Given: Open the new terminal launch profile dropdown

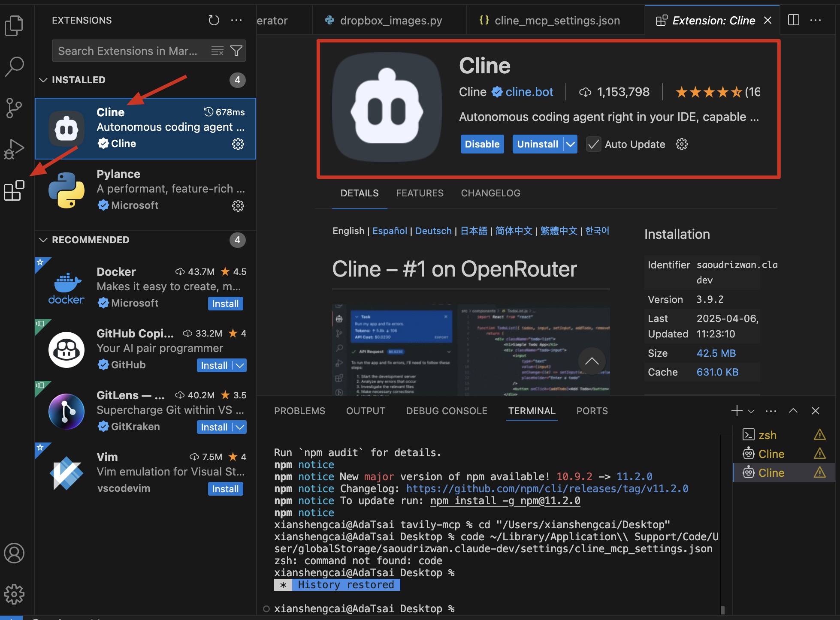Looking at the screenshot, I should tap(751, 411).
